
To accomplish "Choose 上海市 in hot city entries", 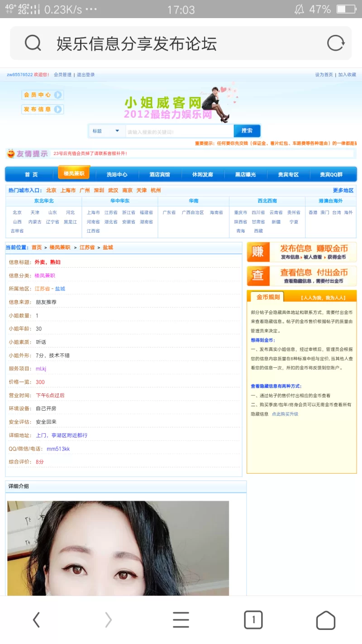I will point(68,190).
